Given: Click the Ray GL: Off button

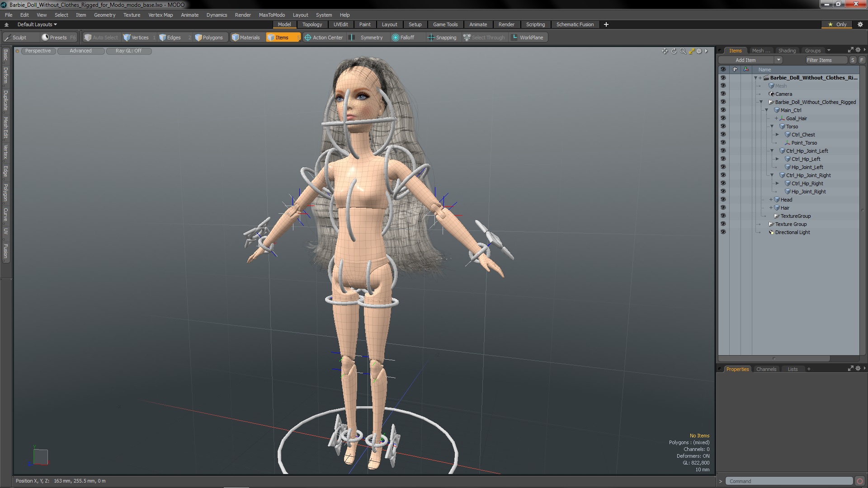Looking at the screenshot, I should tap(128, 51).
